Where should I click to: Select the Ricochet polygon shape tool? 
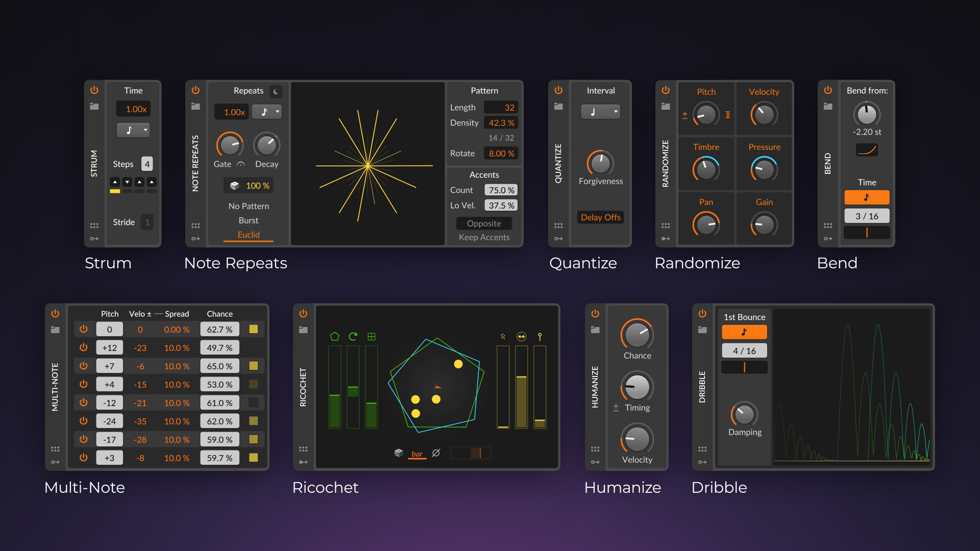334,336
